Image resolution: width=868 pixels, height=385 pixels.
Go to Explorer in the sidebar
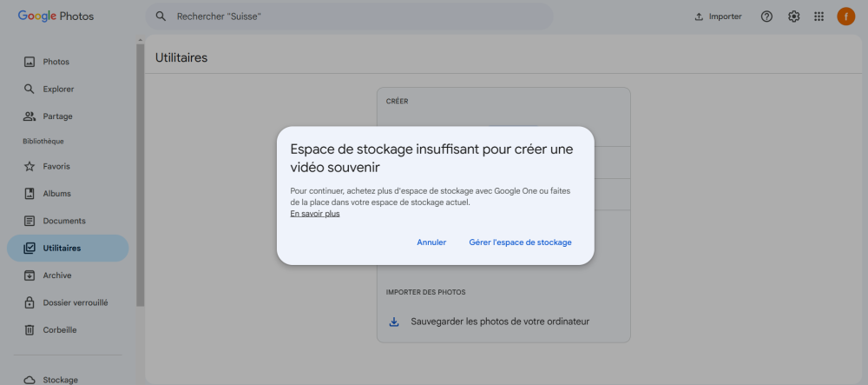[x=58, y=89]
